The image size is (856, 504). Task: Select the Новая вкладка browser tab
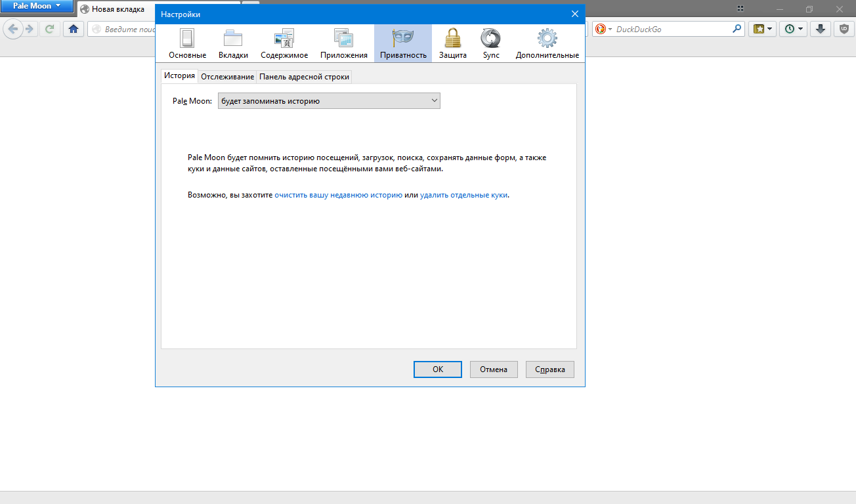(118, 9)
